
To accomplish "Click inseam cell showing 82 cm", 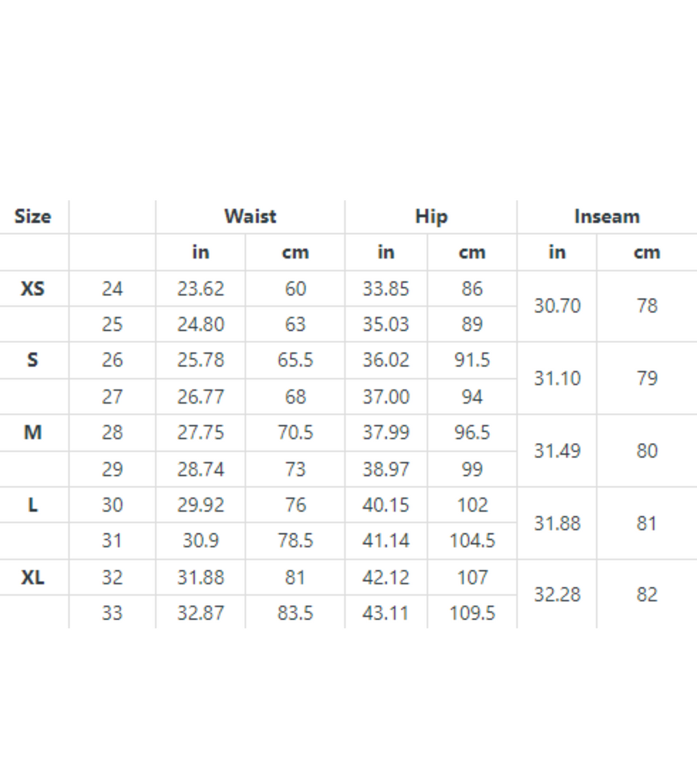I will click(x=647, y=595).
